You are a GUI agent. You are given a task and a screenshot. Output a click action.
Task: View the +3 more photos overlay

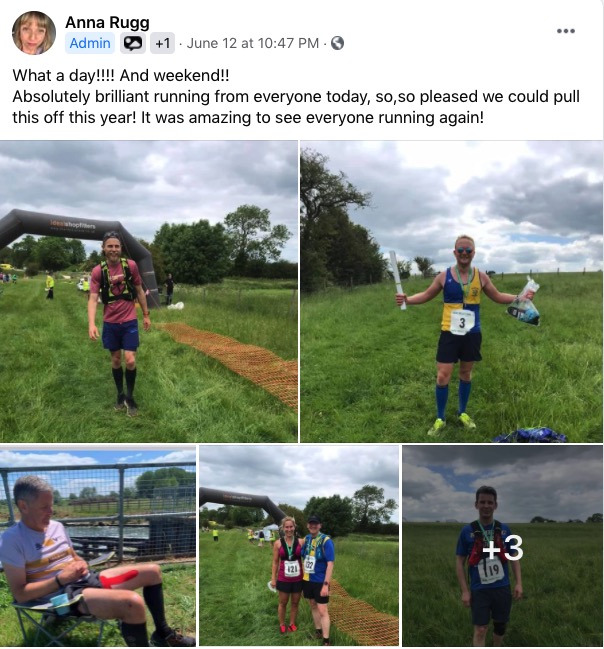click(x=503, y=546)
